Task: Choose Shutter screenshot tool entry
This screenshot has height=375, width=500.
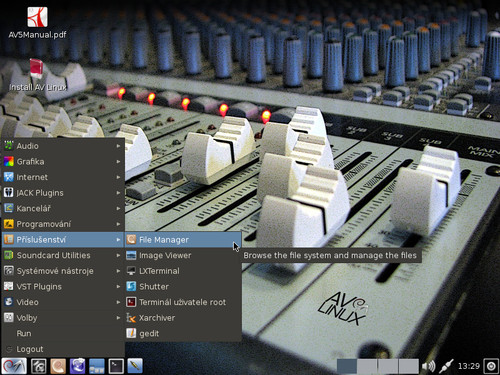Action: pos(183,287)
